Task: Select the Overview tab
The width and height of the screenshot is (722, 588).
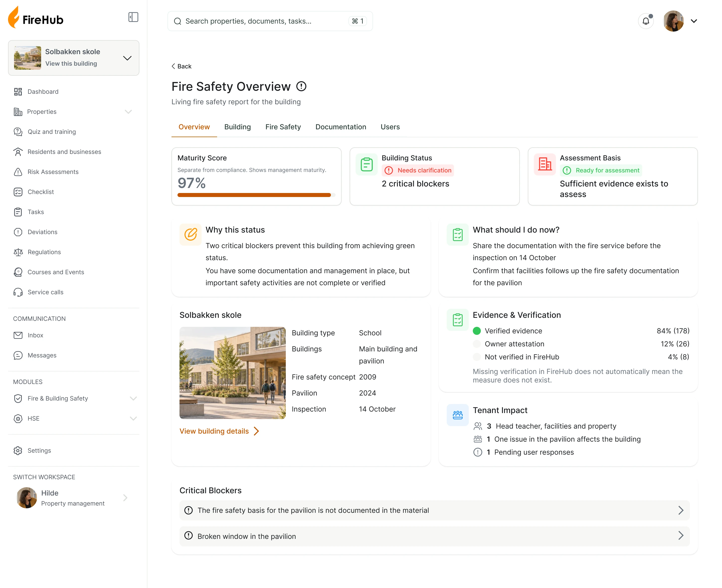Action: coord(194,127)
